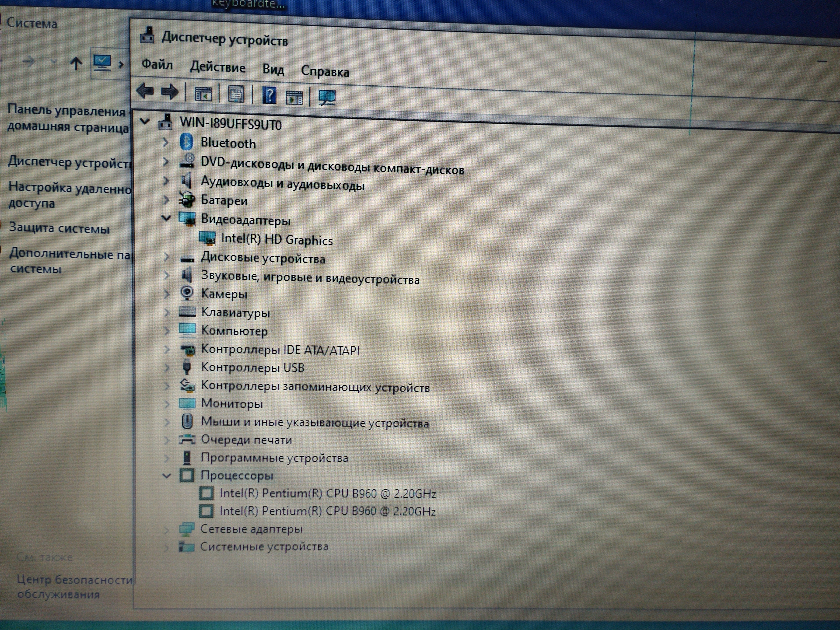Expand the Мониторы category
The image size is (840, 630).
click(167, 403)
